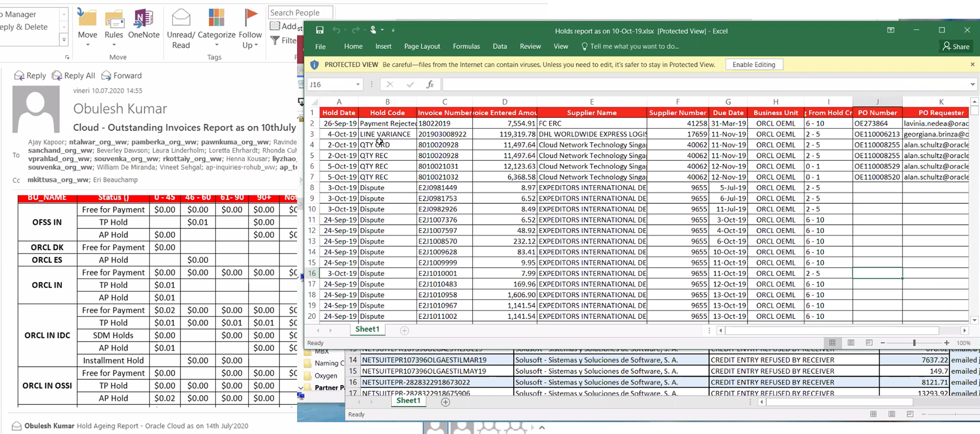Screen dimensions: 980x434
Task: Click zoom out minus button in Excel
Action: point(883,343)
